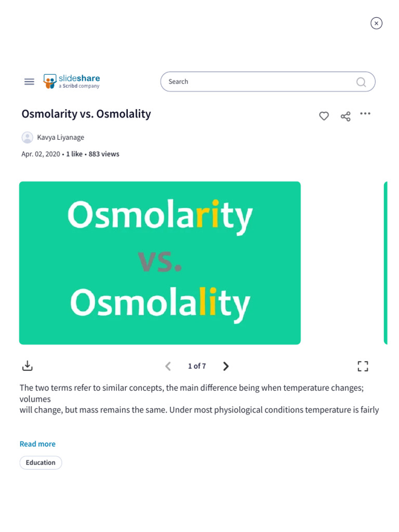Click the slide counter 1 of 7

coord(197,366)
